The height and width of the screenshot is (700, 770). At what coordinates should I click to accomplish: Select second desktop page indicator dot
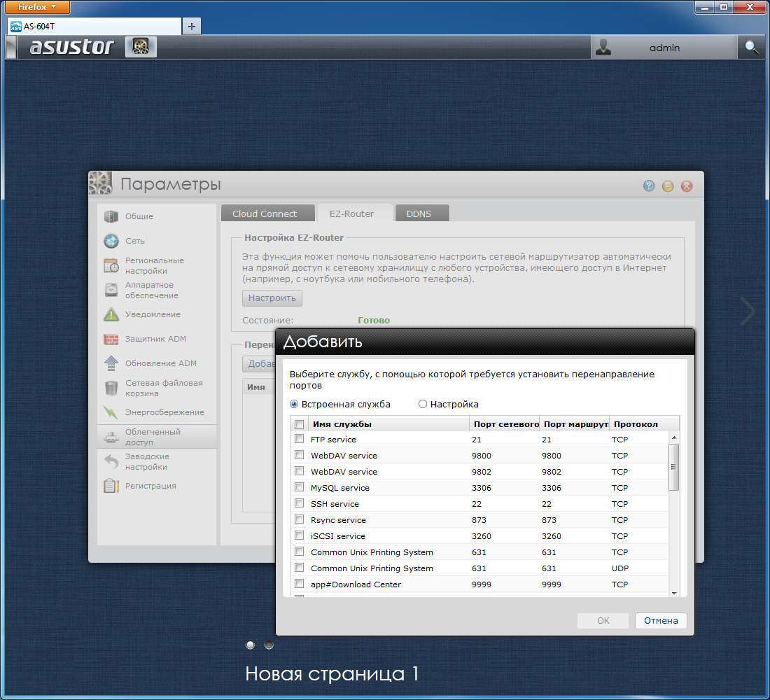[x=269, y=645]
